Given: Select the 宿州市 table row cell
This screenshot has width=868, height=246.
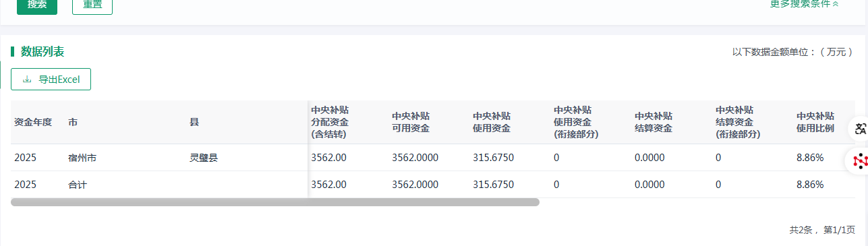Looking at the screenshot, I should [x=82, y=158].
